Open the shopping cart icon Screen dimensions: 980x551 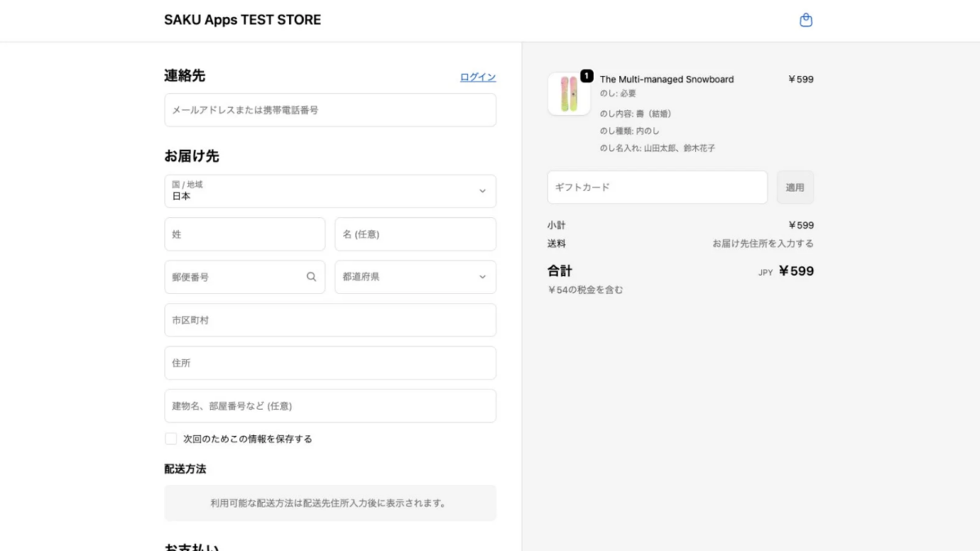pyautogui.click(x=805, y=19)
